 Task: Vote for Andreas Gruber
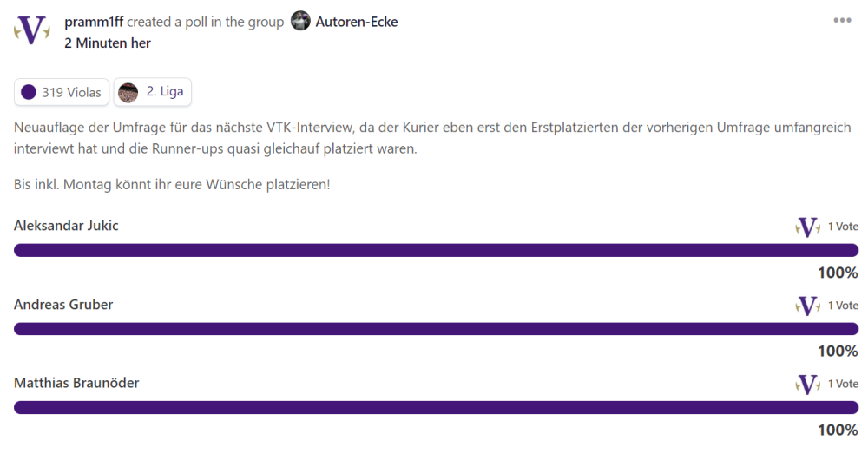click(x=63, y=305)
